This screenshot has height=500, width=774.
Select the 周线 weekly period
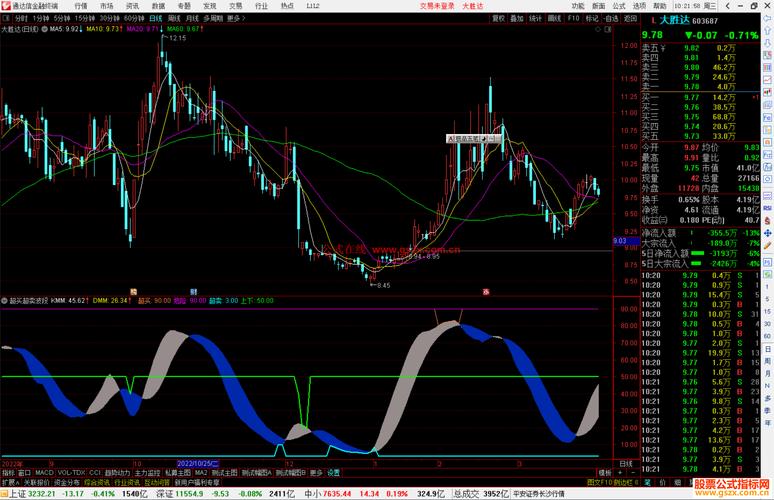point(174,18)
